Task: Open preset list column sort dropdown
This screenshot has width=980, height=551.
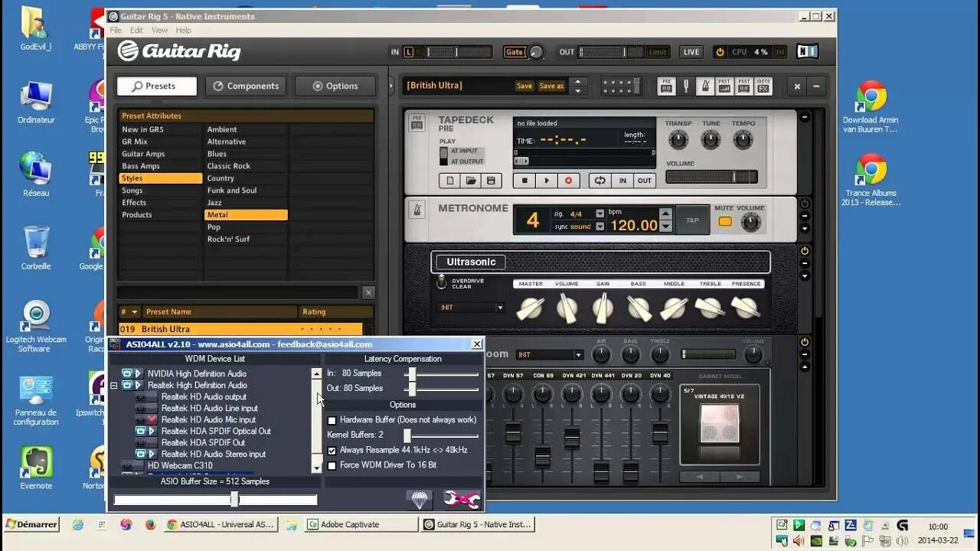Action: (135, 312)
